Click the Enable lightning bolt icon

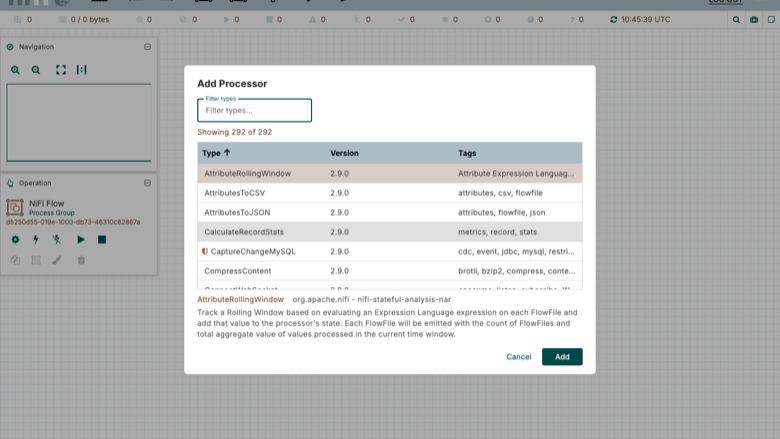coord(36,240)
